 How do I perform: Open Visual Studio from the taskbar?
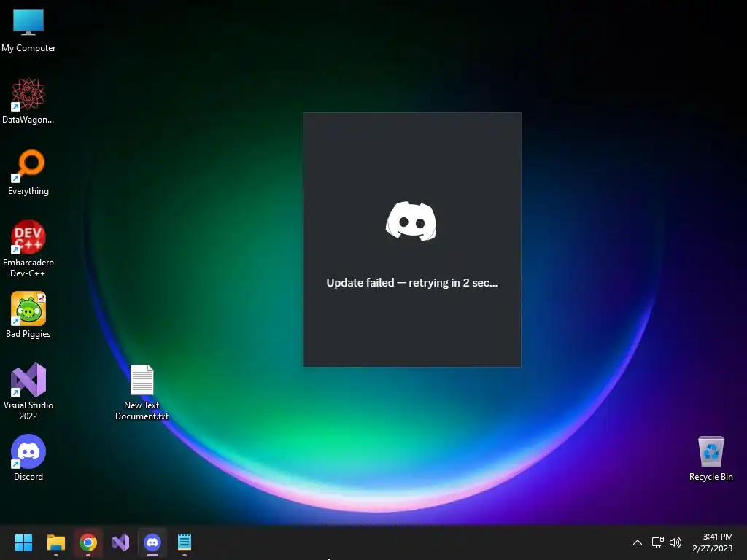tap(120, 542)
